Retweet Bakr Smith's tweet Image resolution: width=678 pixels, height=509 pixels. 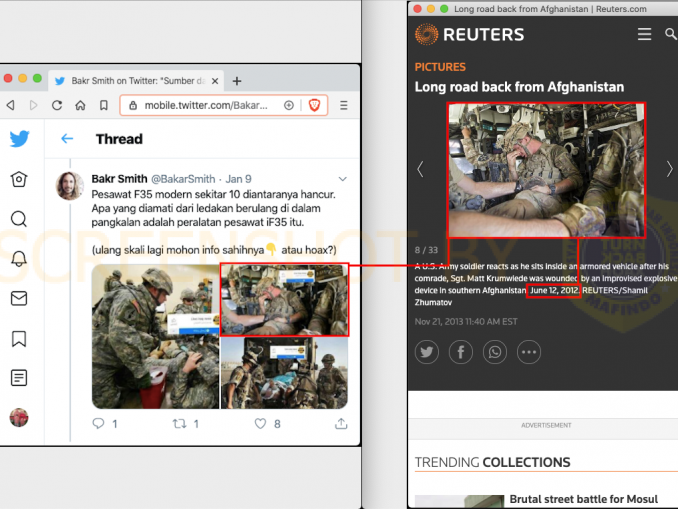point(179,423)
